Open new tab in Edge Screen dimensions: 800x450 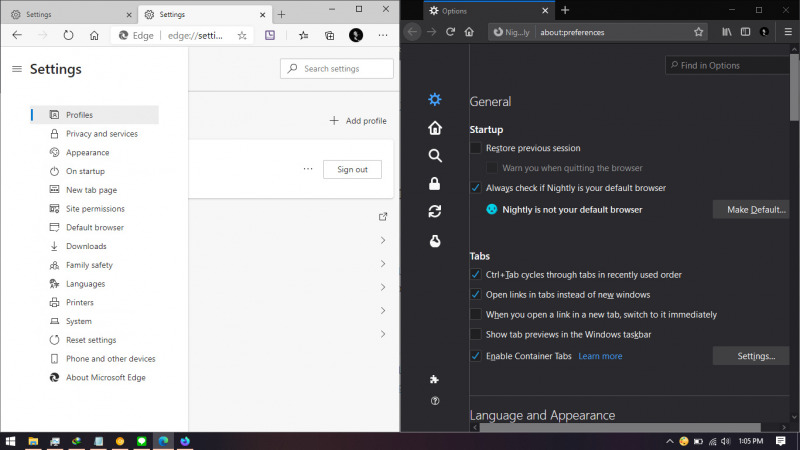click(x=281, y=15)
